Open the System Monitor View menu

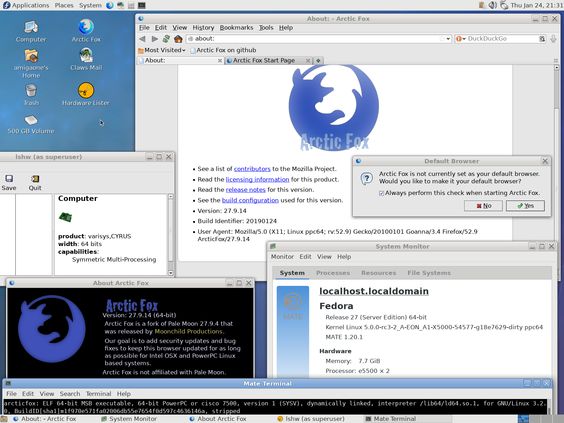(x=324, y=257)
